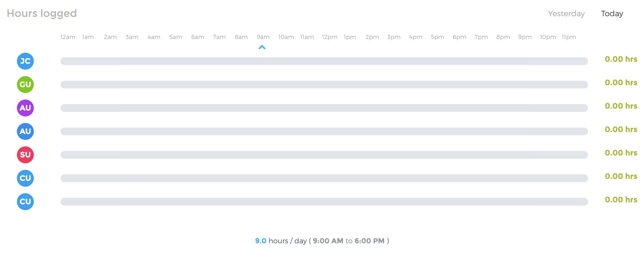This screenshot has width=644, height=257.
Task: Switch to the Today tab
Action: pyautogui.click(x=612, y=14)
